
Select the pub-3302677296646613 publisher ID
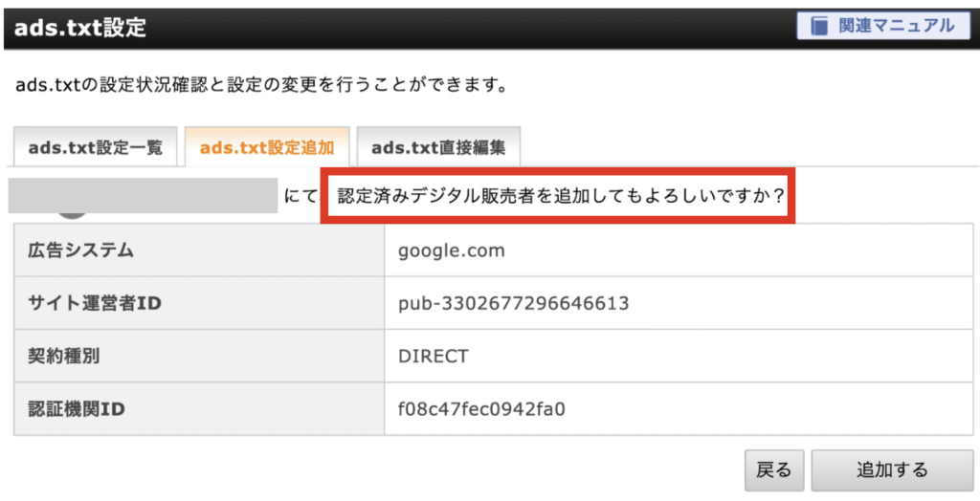click(x=513, y=304)
